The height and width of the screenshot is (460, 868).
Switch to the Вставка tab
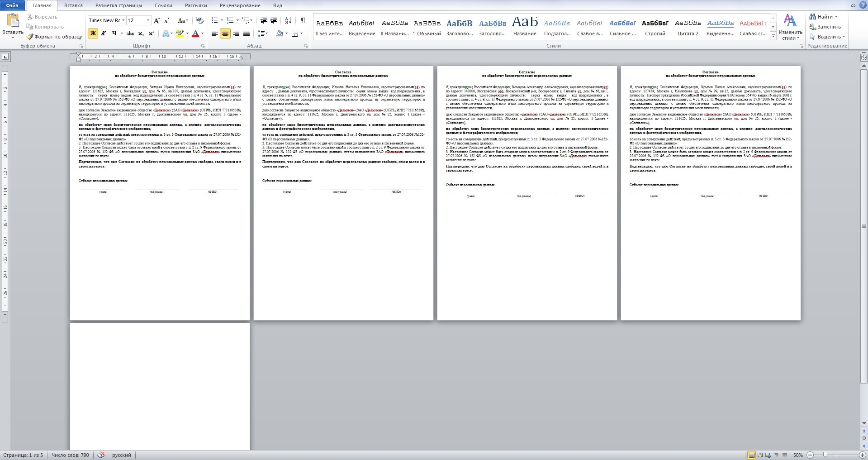(73, 5)
